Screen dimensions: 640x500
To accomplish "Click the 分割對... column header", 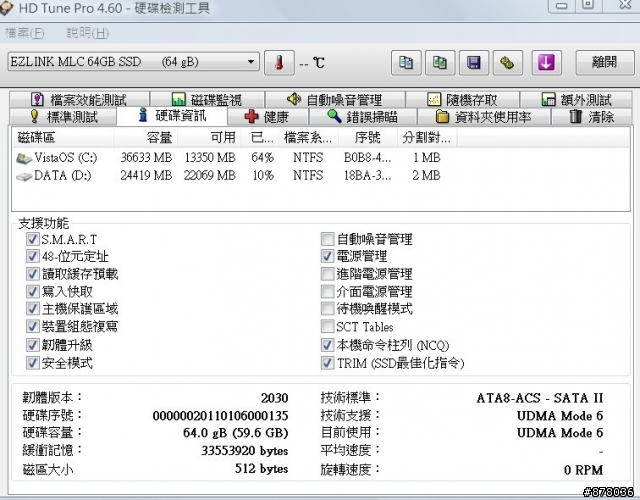I will 427,138.
